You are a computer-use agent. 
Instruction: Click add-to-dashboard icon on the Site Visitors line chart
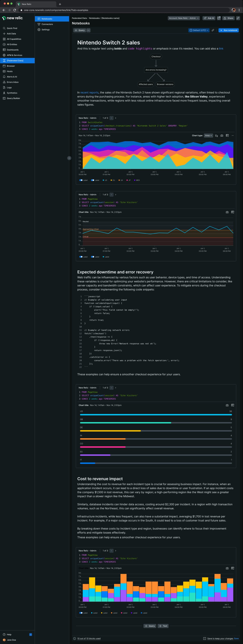pos(232,212)
